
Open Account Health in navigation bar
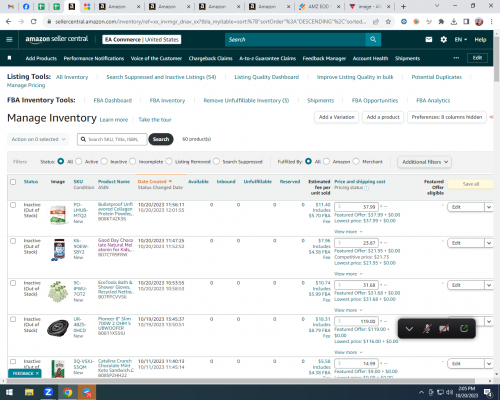[x=370, y=58]
